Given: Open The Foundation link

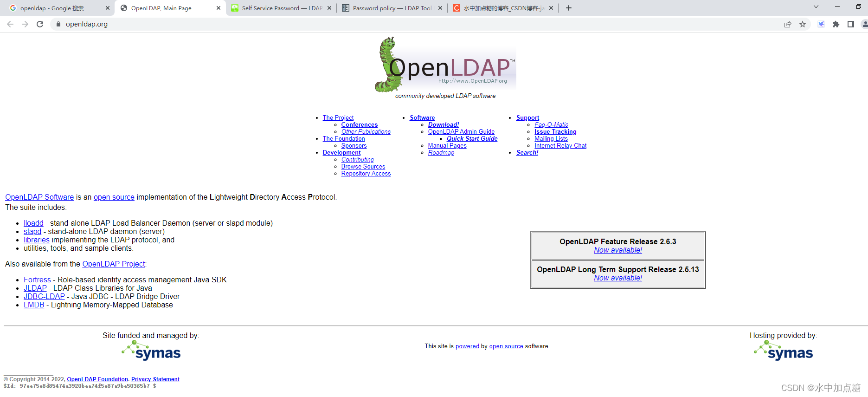Looking at the screenshot, I should pos(344,139).
